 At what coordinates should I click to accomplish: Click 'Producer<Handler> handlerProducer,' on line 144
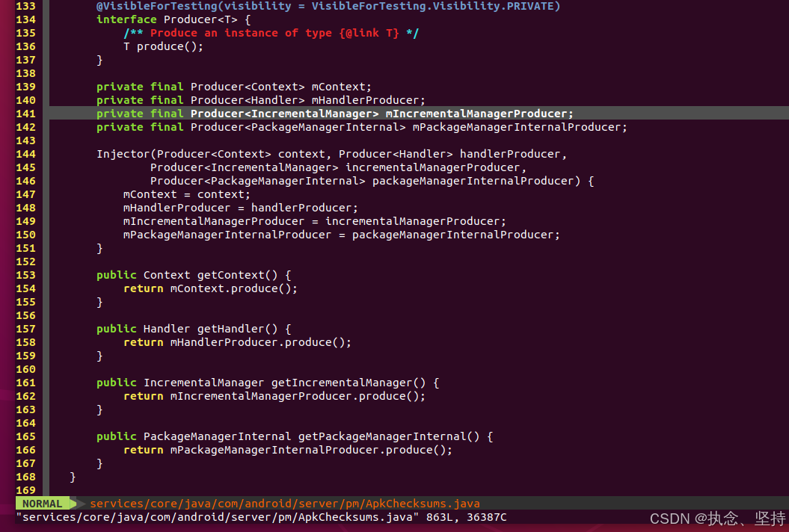pyautogui.click(x=453, y=154)
